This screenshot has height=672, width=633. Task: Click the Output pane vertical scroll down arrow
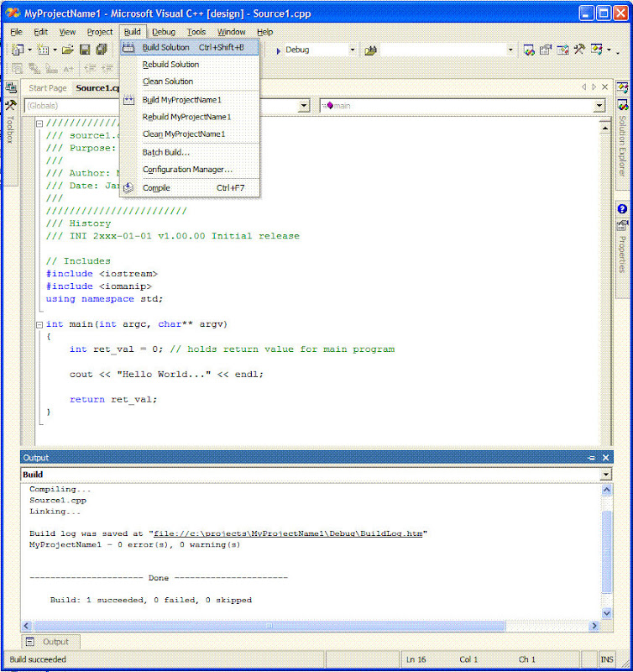click(x=606, y=613)
